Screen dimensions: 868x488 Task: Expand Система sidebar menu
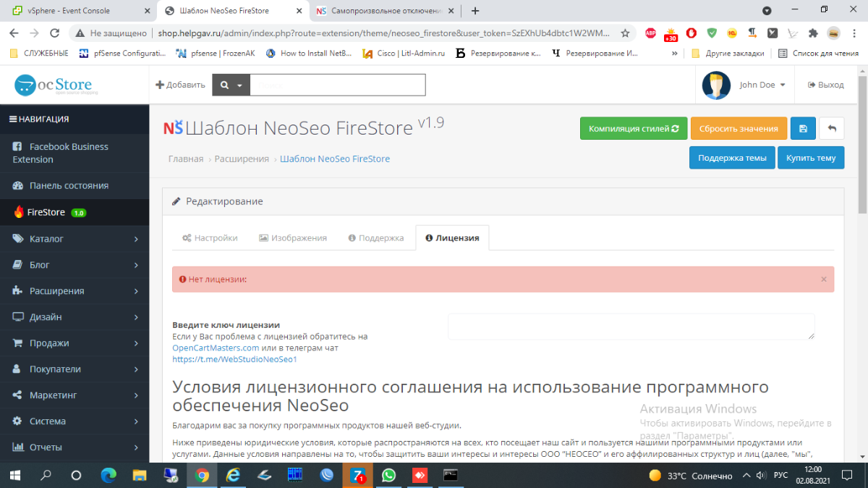(x=75, y=421)
